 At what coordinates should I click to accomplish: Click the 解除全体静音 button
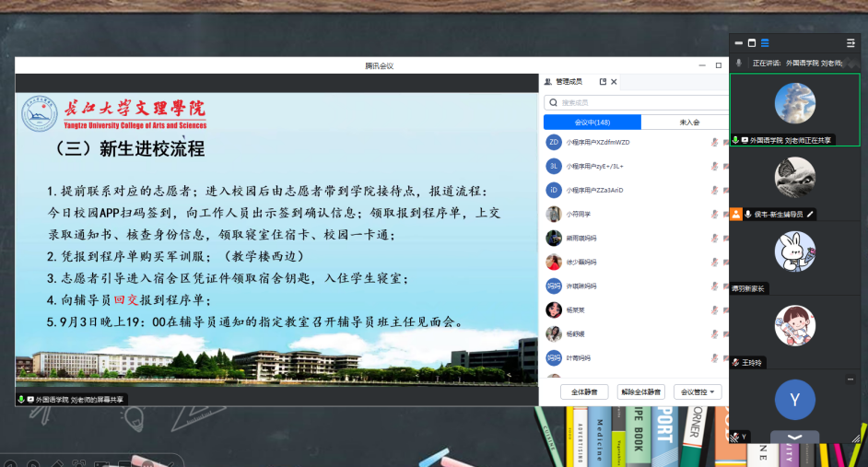640,391
